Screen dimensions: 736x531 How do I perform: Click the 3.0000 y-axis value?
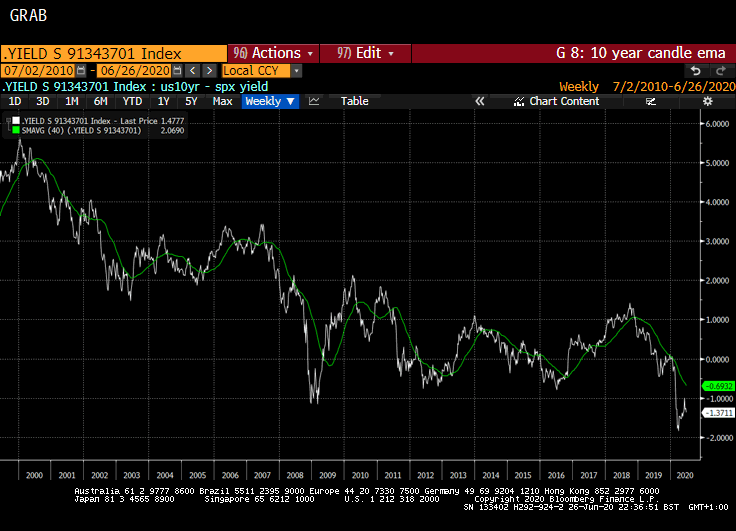tap(718, 241)
